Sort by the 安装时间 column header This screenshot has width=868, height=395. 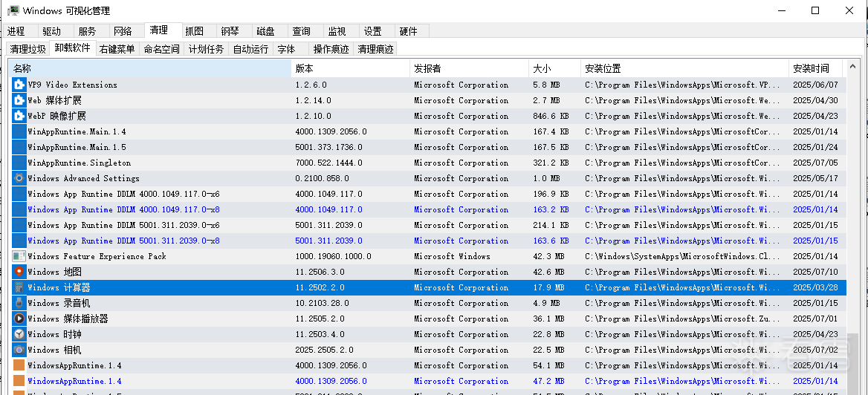pos(815,68)
